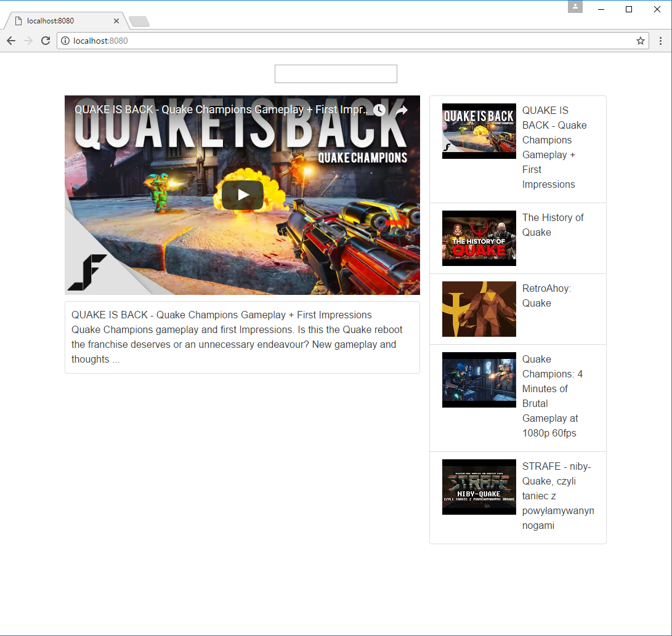Open the Chrome menu with three dots

[660, 41]
